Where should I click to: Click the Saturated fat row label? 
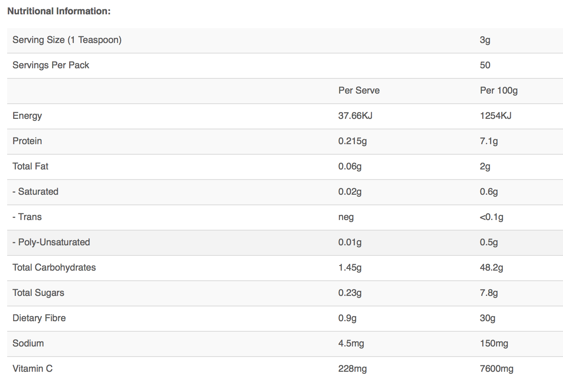(36, 192)
